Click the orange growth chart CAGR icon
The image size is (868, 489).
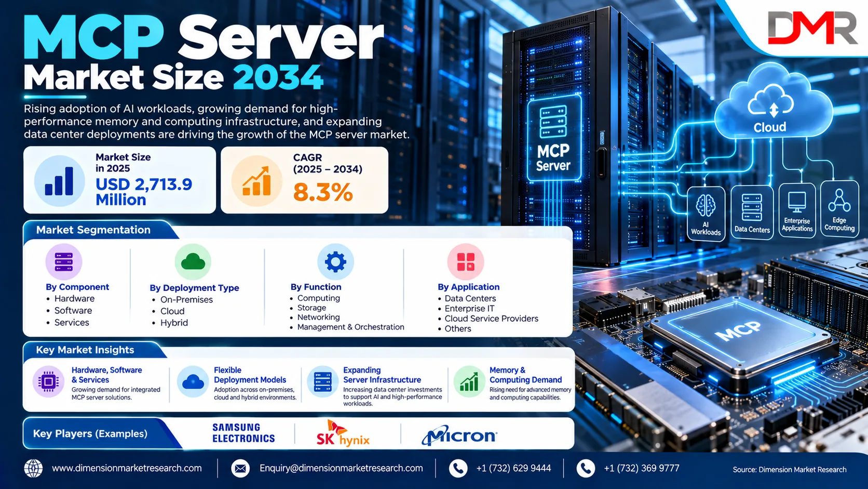tap(256, 181)
